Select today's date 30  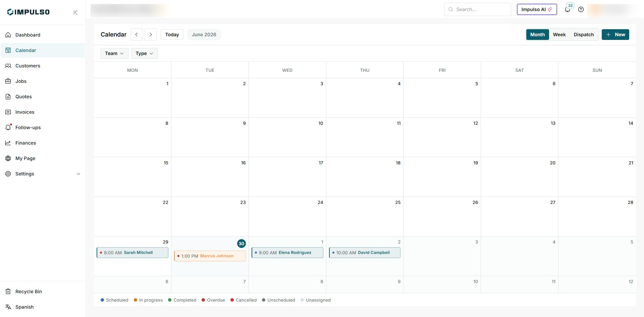point(241,244)
